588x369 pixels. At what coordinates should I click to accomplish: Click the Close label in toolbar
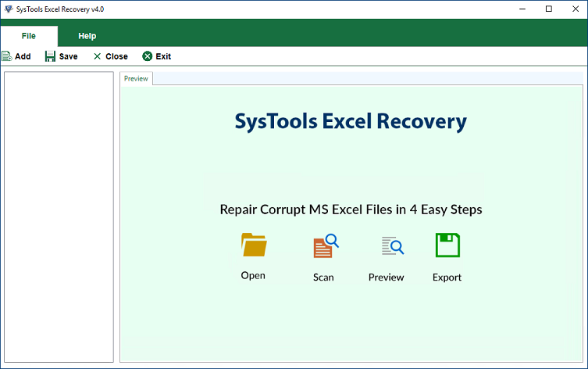click(x=116, y=56)
